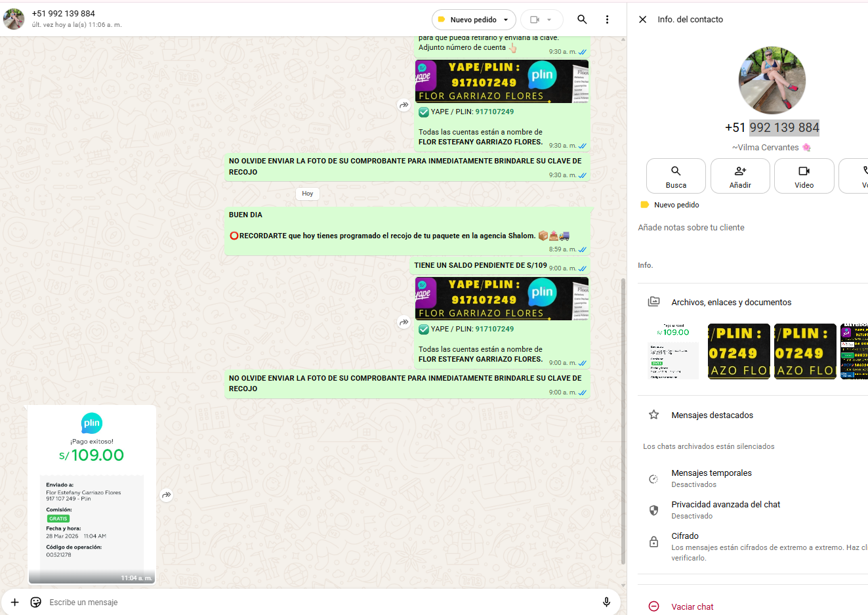The width and height of the screenshot is (868, 615).
Task: Click the microphone voice message icon
Action: tap(606, 602)
